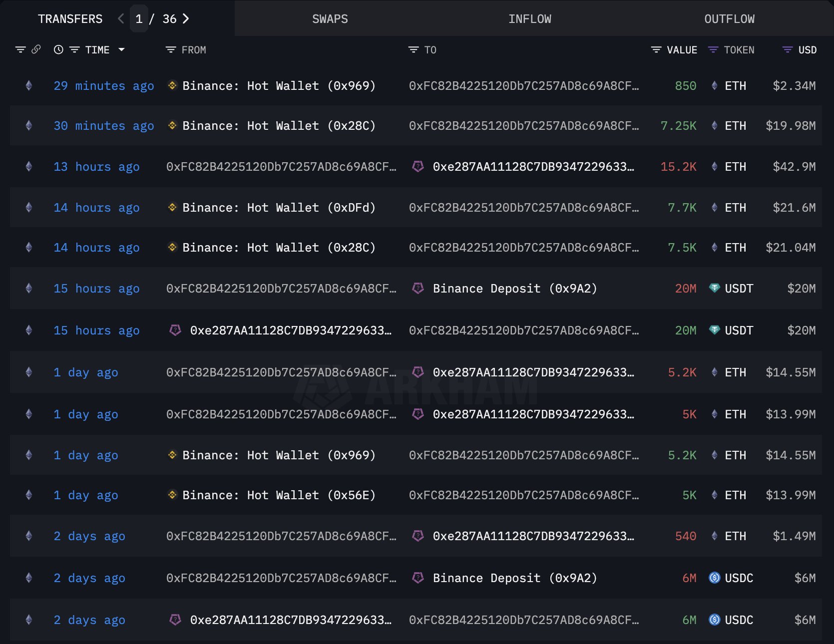
Task: Click the clock icon beside TIME
Action: pyautogui.click(x=58, y=49)
